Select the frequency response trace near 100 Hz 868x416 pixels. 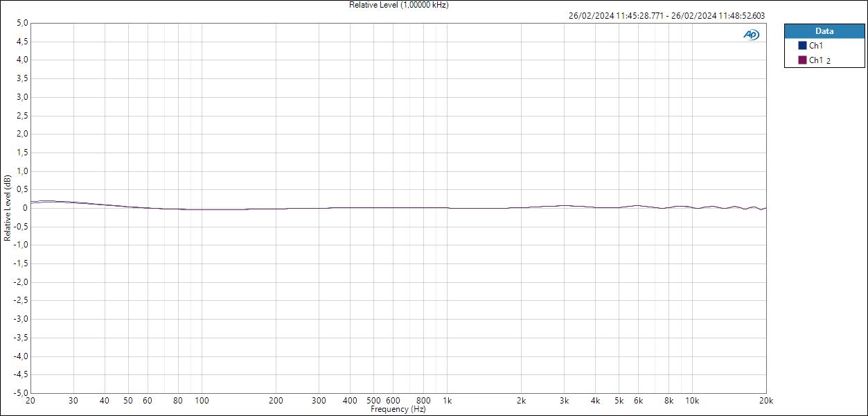tap(201, 208)
